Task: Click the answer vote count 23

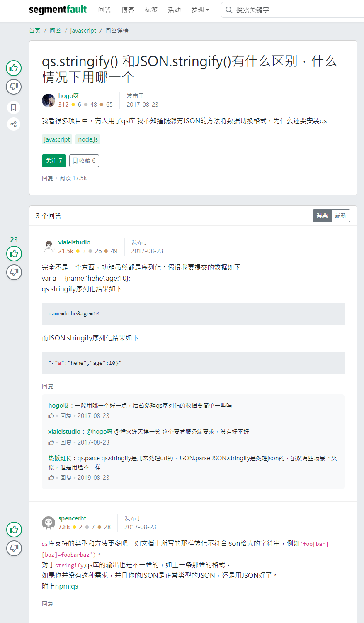Action: [x=14, y=240]
